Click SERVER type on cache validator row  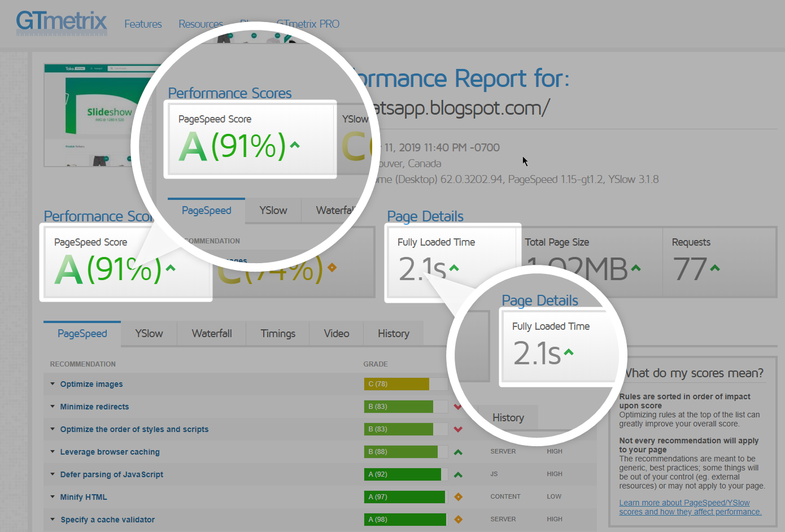coord(503,519)
